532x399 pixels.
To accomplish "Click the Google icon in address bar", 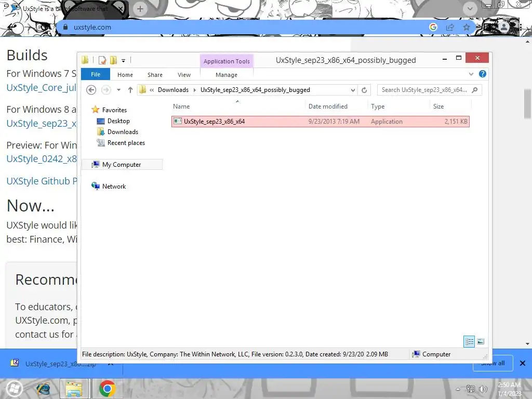I will pyautogui.click(x=433, y=27).
